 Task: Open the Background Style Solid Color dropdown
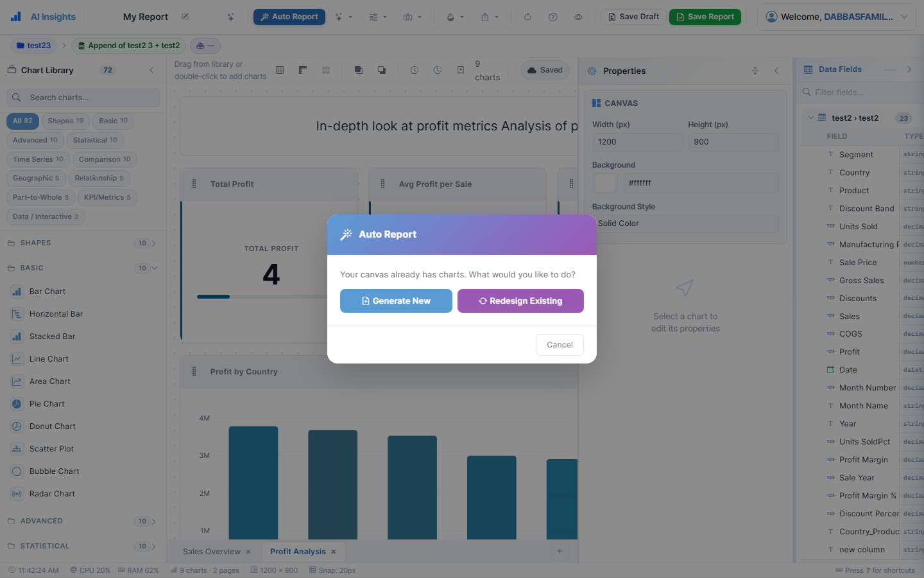coord(685,223)
